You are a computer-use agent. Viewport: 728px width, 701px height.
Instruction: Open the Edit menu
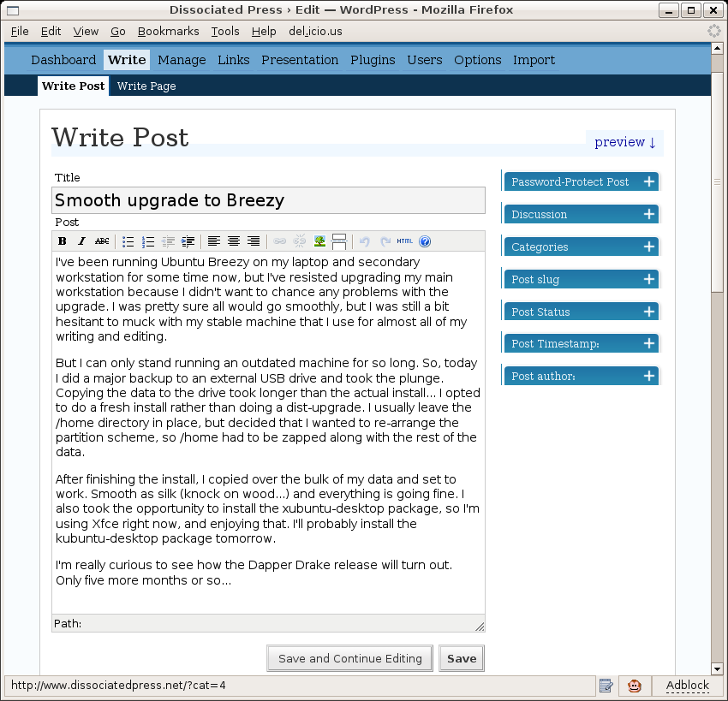point(51,31)
